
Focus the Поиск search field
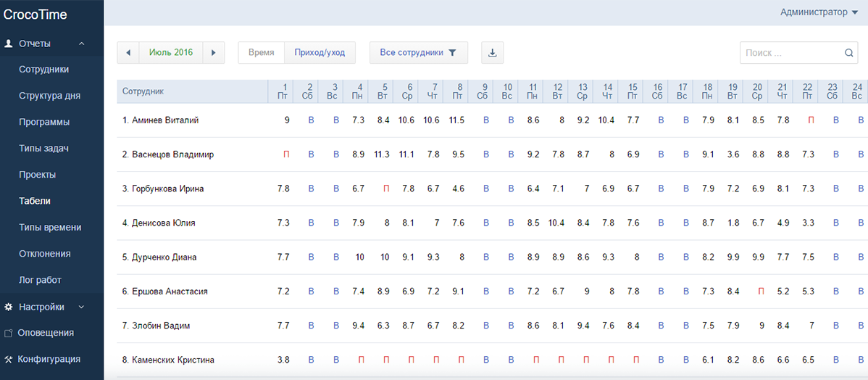(790, 53)
